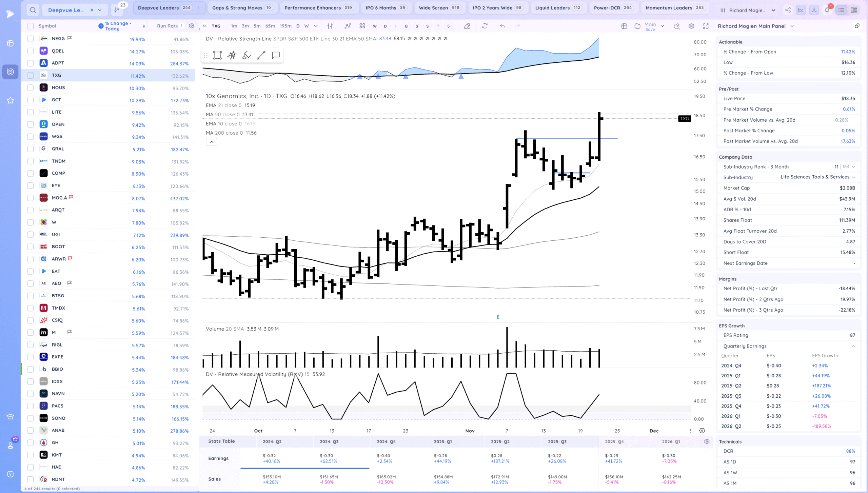Tick the checkbox next to HOUS
The height and width of the screenshot is (493, 868).
point(31,88)
